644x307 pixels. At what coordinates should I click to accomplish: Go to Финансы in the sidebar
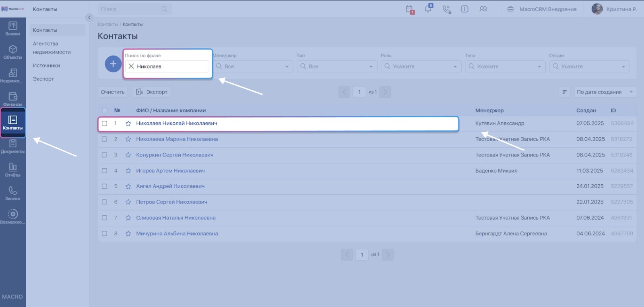click(x=13, y=99)
